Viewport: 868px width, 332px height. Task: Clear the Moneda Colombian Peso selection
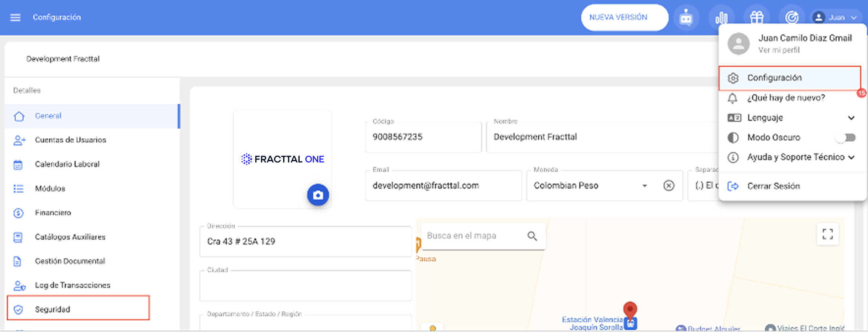coord(668,185)
